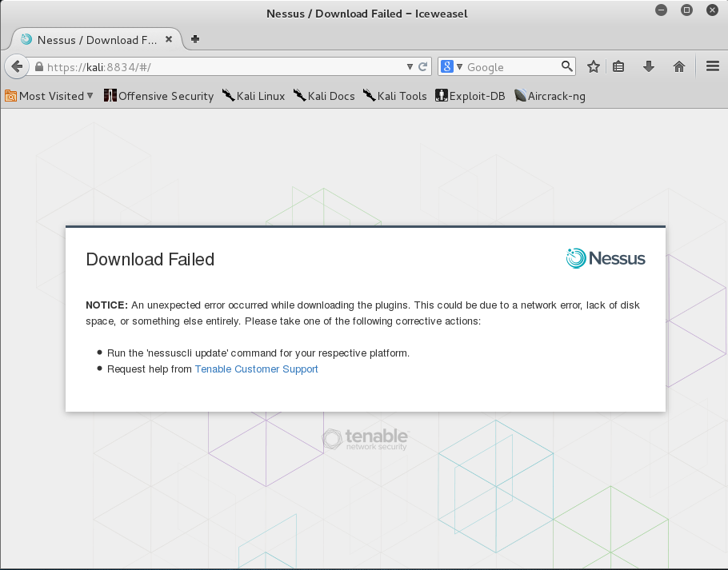
Task: Open Kali Linux bookmark
Action: point(254,96)
